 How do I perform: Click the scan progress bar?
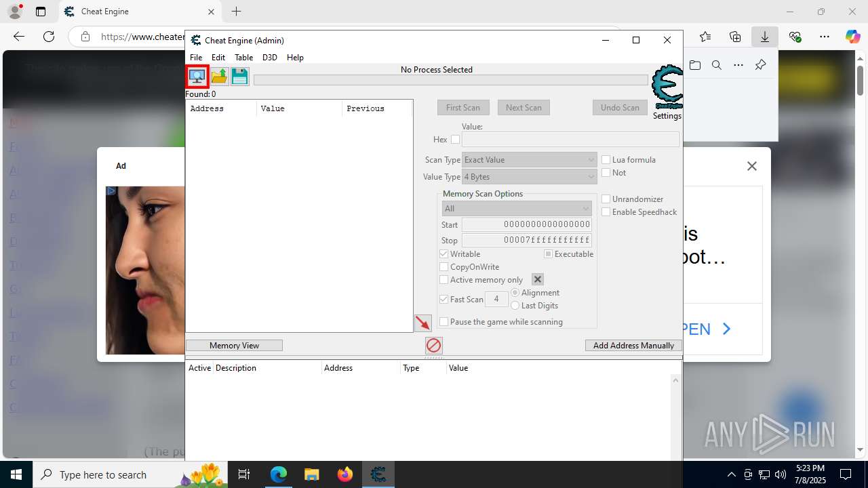(451, 80)
